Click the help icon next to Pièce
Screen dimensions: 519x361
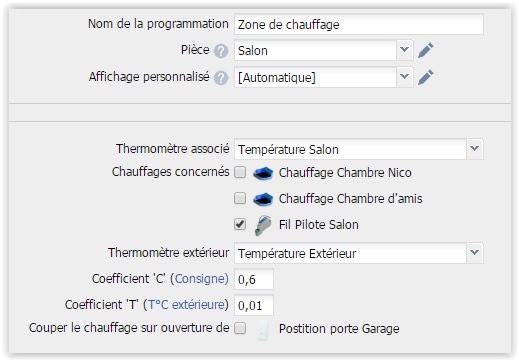221,51
